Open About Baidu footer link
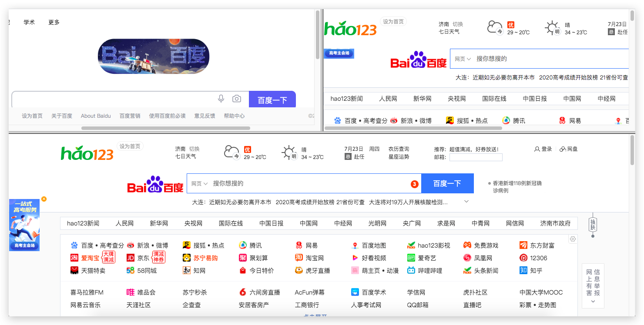The width and height of the screenshot is (644, 325). tap(96, 116)
